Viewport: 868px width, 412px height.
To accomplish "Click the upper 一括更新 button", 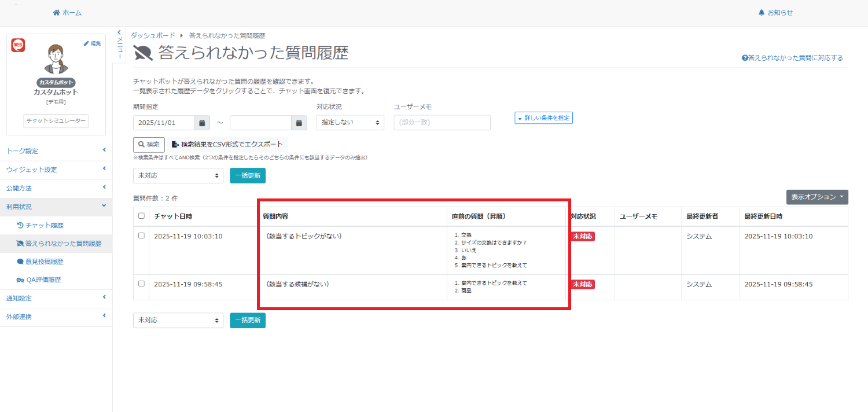I will pos(247,176).
